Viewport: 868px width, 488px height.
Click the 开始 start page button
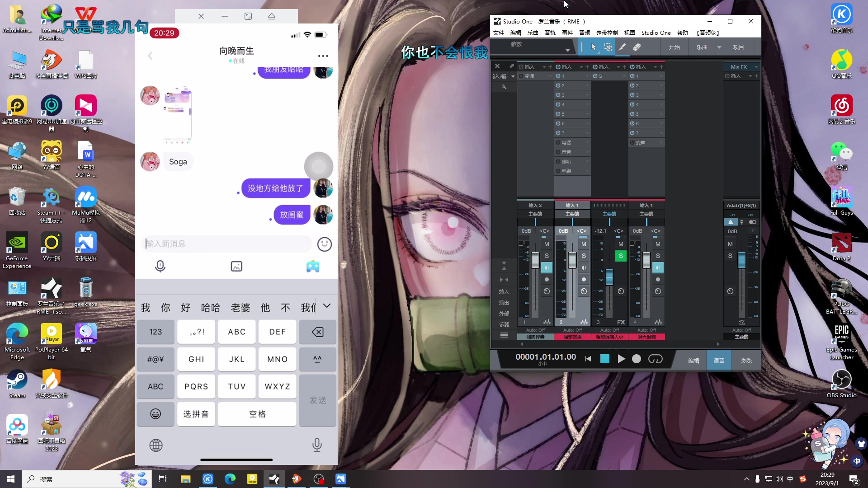click(x=675, y=47)
